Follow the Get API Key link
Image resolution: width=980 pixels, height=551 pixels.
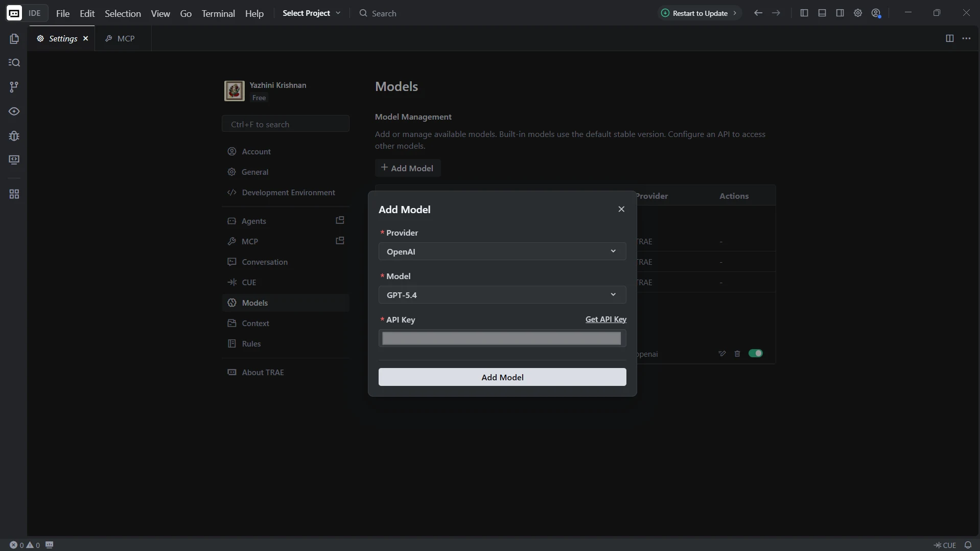(606, 319)
